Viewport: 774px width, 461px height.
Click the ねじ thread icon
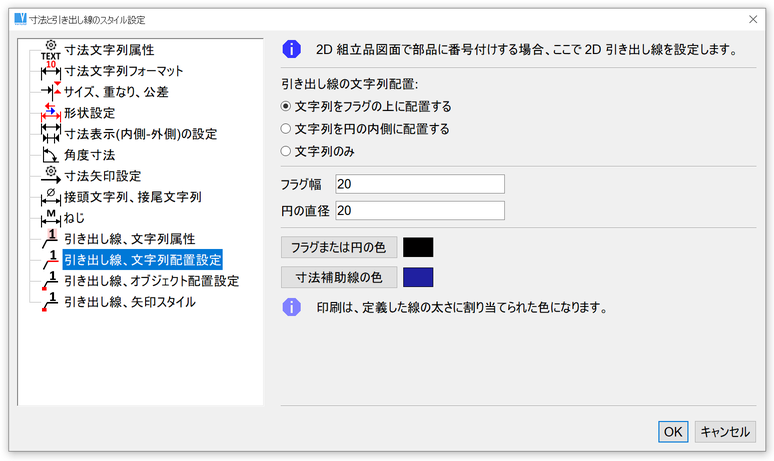click(50, 218)
